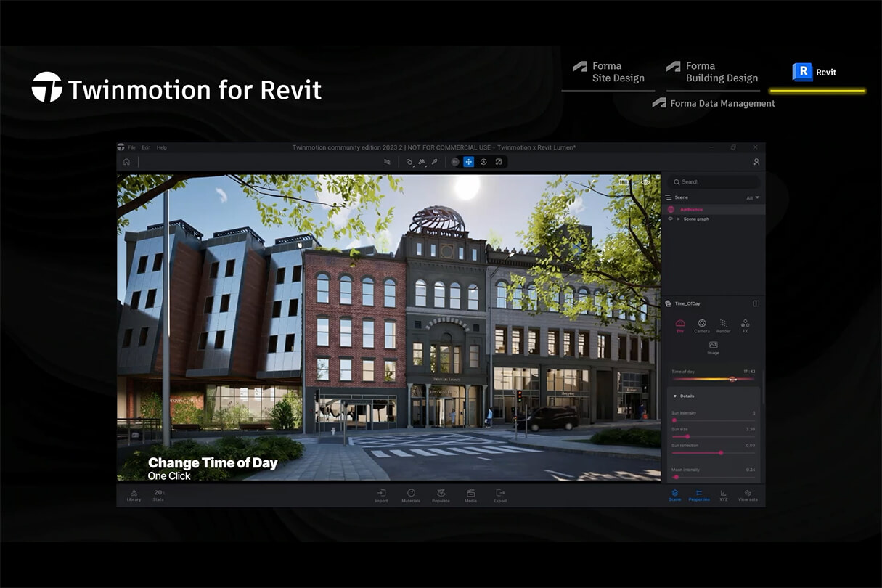Screen dimensions: 882x588
Task: Toggle the XYZ panel button
Action: coord(724,495)
